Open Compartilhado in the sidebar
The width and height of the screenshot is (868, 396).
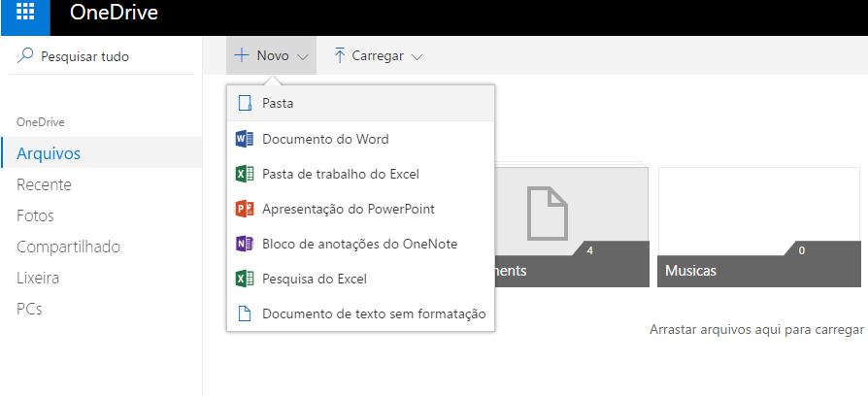(101, 247)
